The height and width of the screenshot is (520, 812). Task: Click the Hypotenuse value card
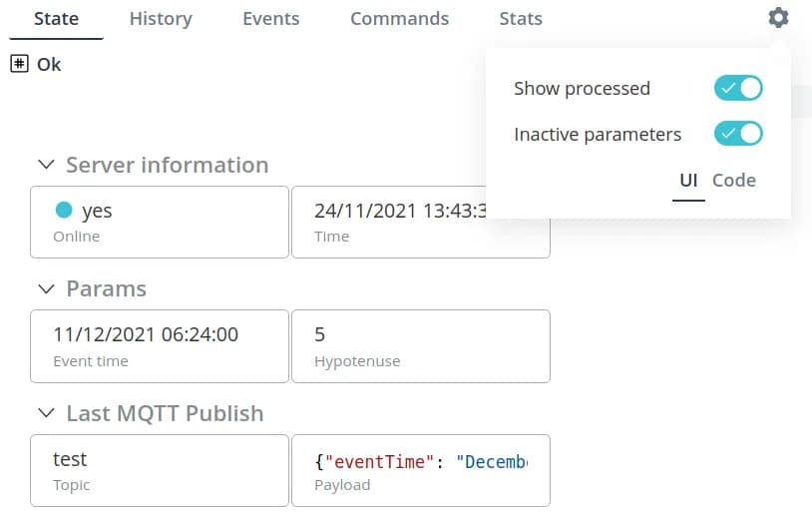click(420, 345)
